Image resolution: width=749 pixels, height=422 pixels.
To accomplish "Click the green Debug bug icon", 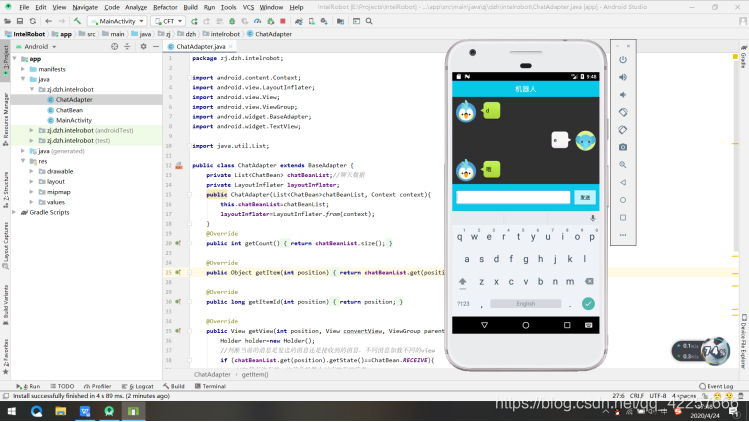I will (x=232, y=21).
